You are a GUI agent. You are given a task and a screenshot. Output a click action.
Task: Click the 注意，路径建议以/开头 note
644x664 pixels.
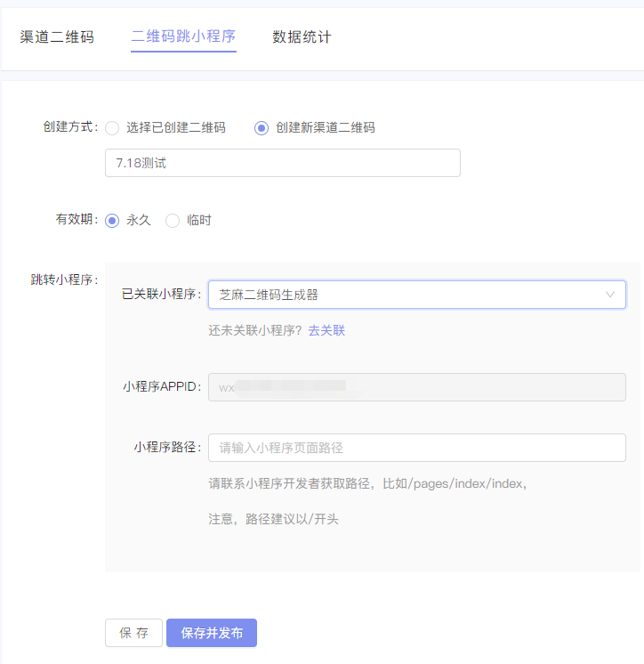coord(273,519)
